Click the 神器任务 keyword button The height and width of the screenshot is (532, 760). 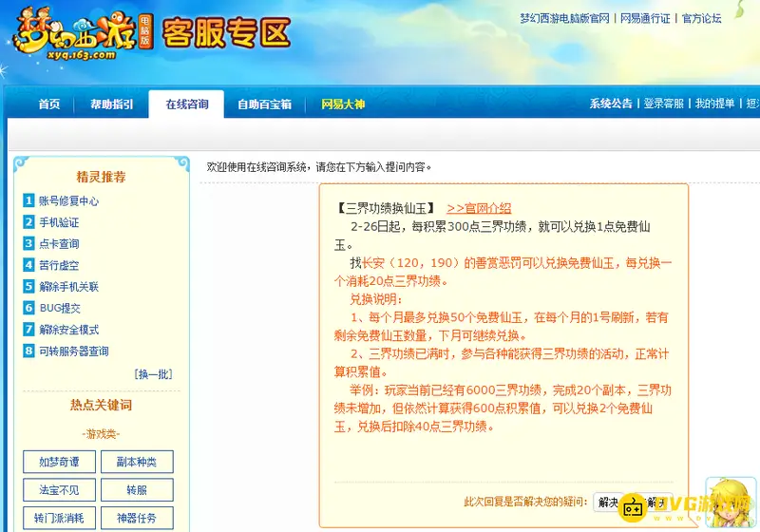137,518
